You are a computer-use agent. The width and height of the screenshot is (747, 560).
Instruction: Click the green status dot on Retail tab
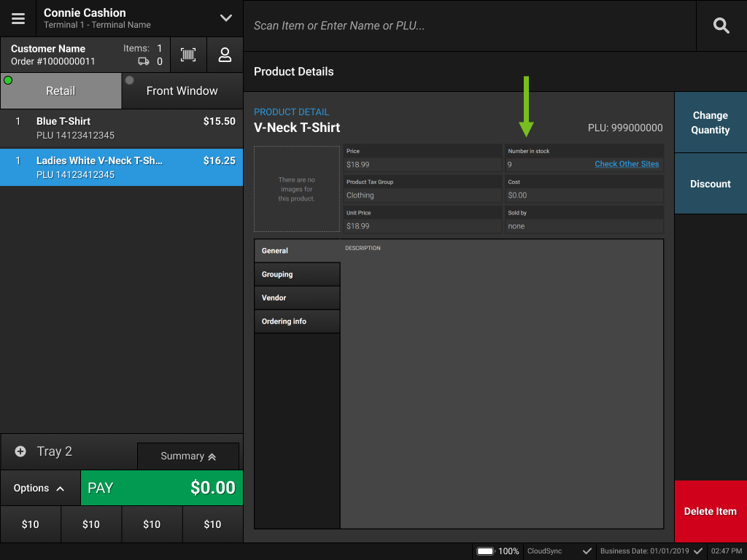click(x=7, y=80)
